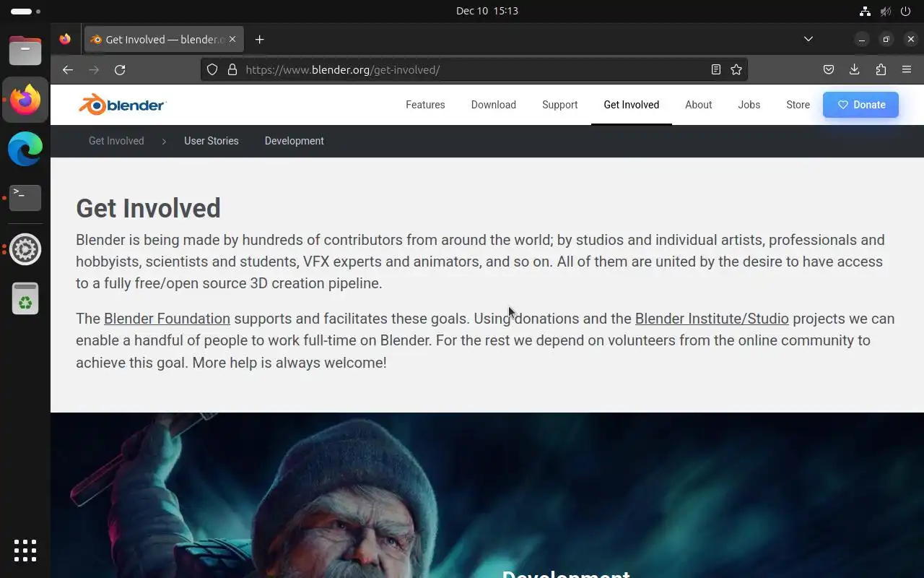Click the Activities pill in top-left corner
Screen dimensions: 924x578
26,11
